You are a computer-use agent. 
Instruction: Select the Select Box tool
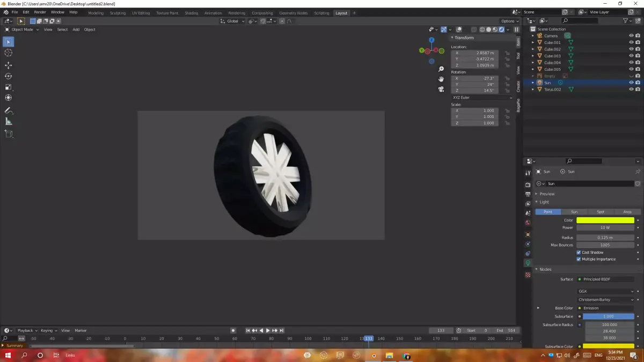(x=9, y=42)
